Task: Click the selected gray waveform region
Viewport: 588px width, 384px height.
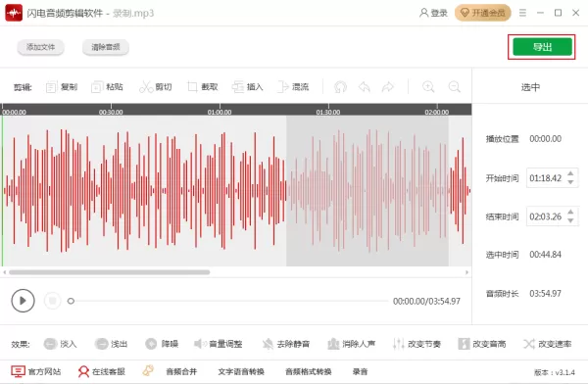Action: pyautogui.click(x=367, y=191)
